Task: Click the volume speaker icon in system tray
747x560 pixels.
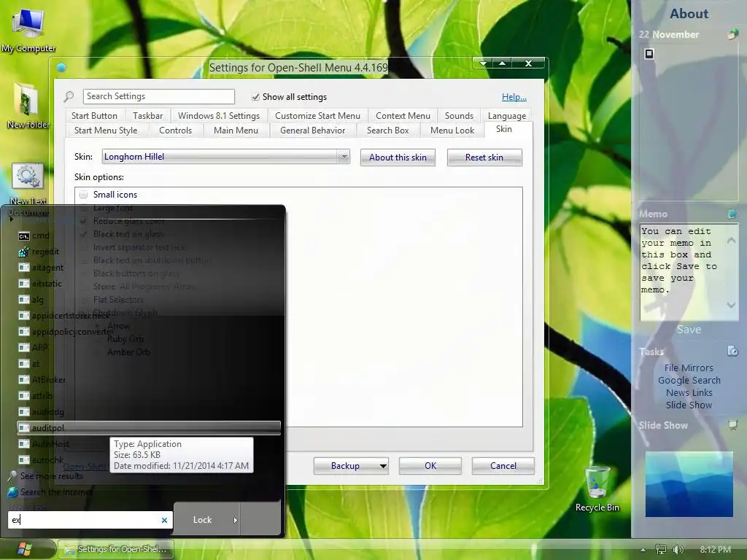Action: pos(678,550)
